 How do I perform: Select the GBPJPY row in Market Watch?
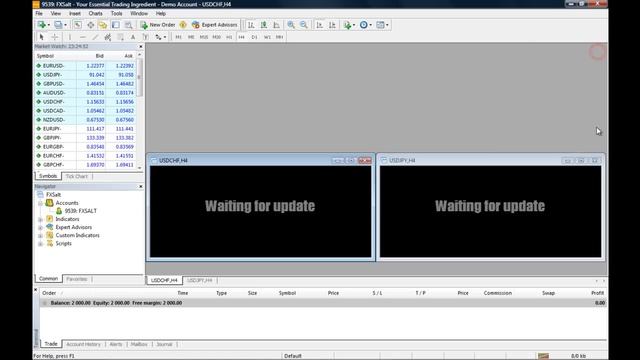coord(86,138)
